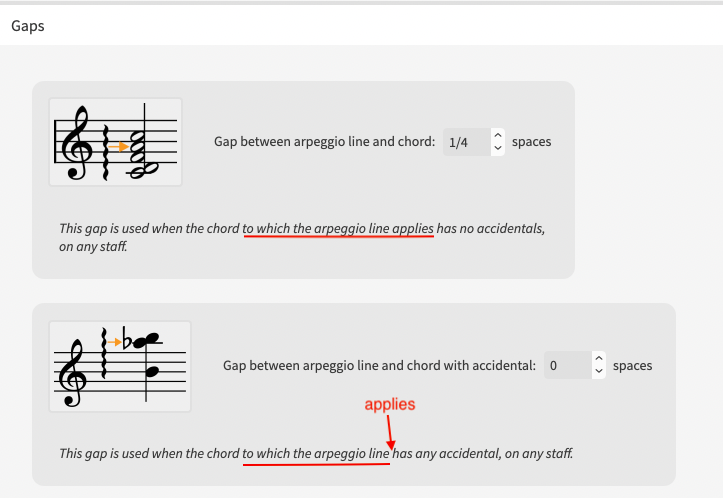Image resolution: width=723 pixels, height=498 pixels.
Task: Click the "chord with accidental" gap label
Action: click(x=379, y=366)
